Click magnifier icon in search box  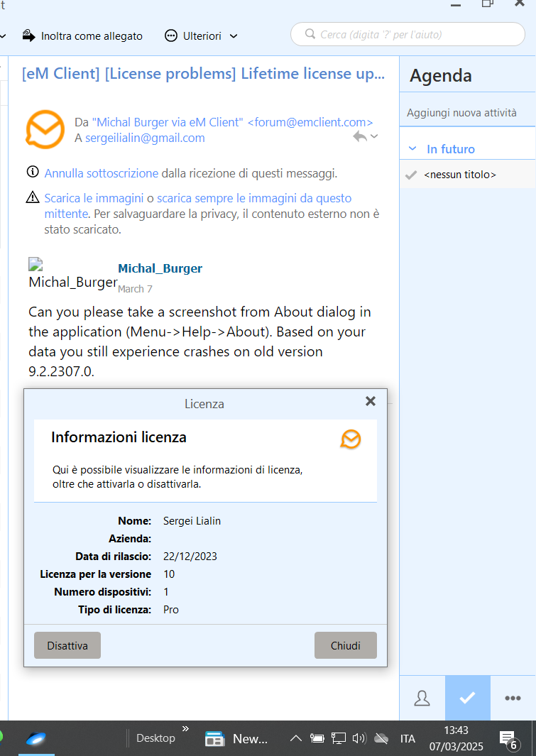[310, 34]
